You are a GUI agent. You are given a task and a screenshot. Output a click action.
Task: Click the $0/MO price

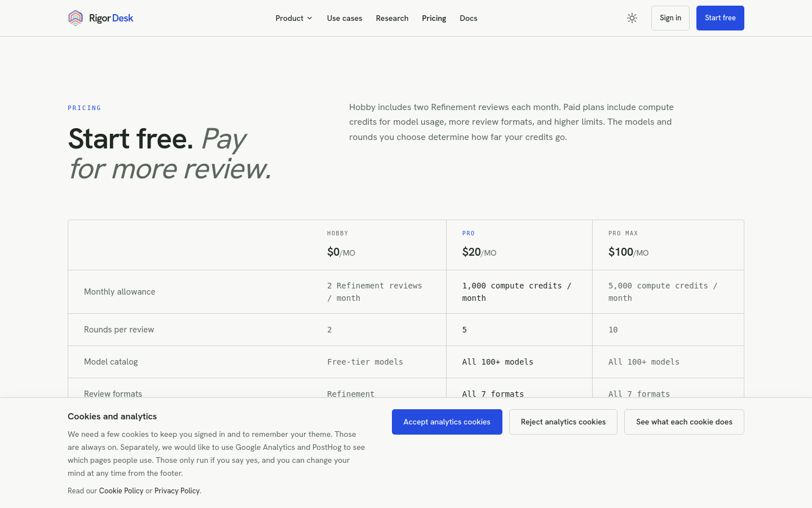tap(341, 252)
